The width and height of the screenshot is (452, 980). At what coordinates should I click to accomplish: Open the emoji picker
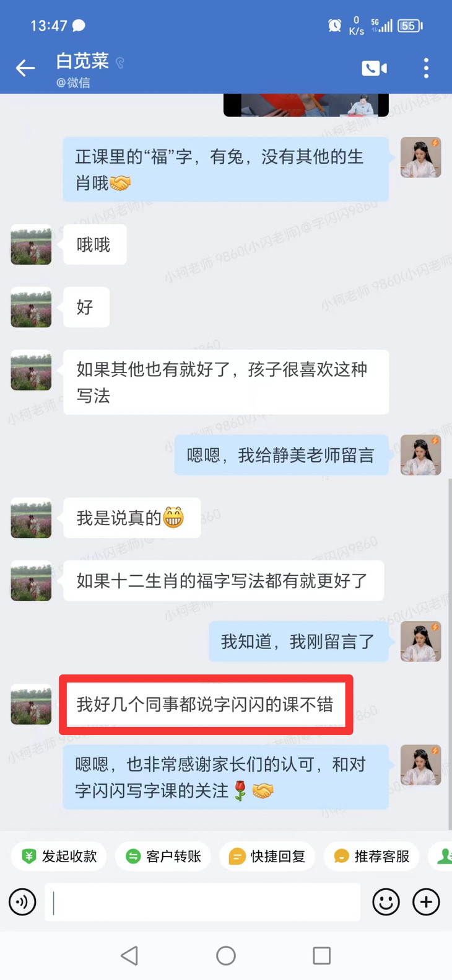386,902
